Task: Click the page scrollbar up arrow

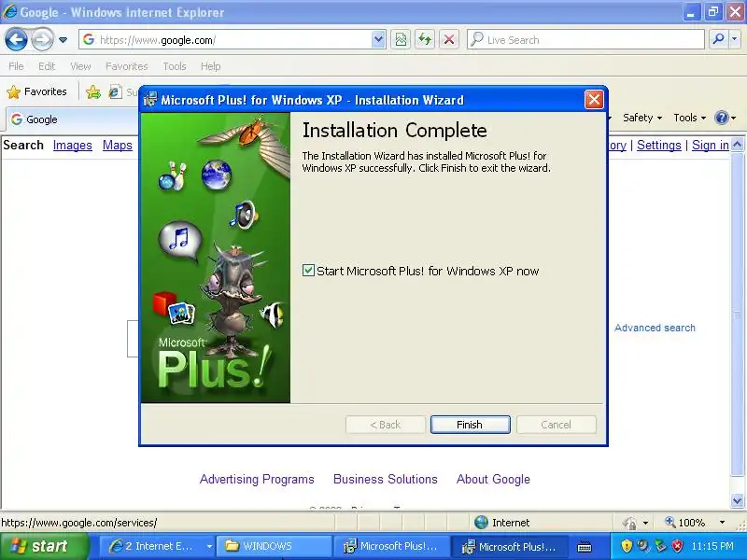Action: coord(737,145)
